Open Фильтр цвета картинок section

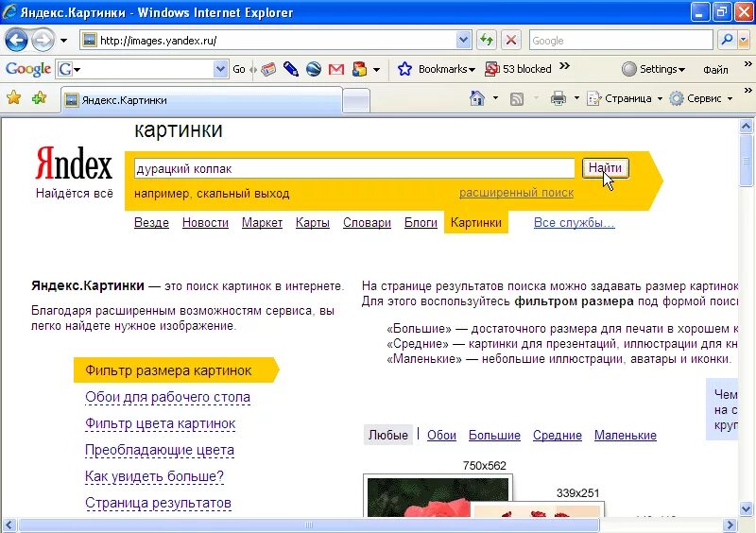pyautogui.click(x=160, y=423)
